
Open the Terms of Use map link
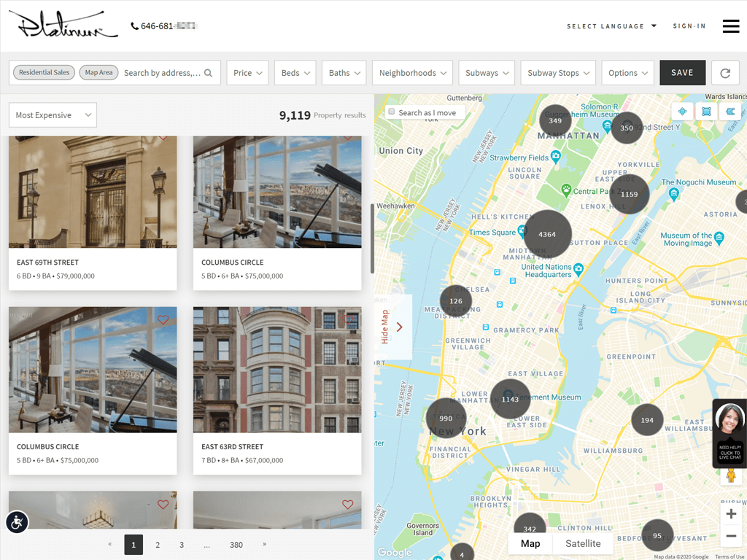[x=729, y=556]
